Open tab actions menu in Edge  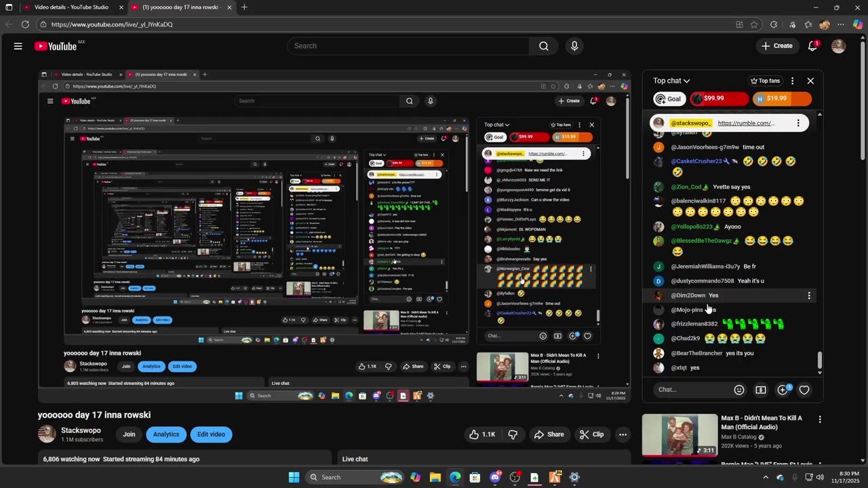[x=9, y=7]
